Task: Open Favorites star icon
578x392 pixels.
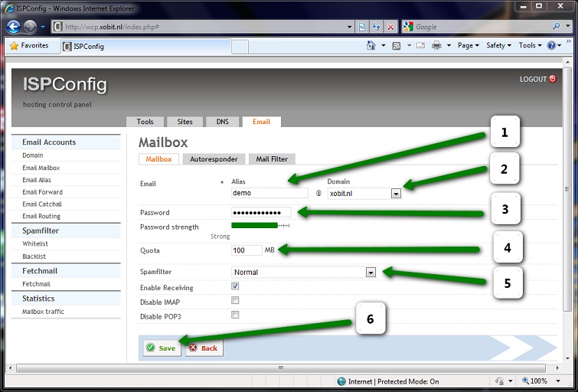Action: [14, 46]
